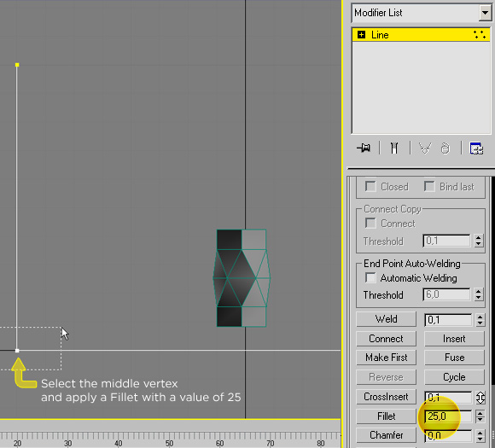
Task: Click the Fuse button
Action: point(454,358)
